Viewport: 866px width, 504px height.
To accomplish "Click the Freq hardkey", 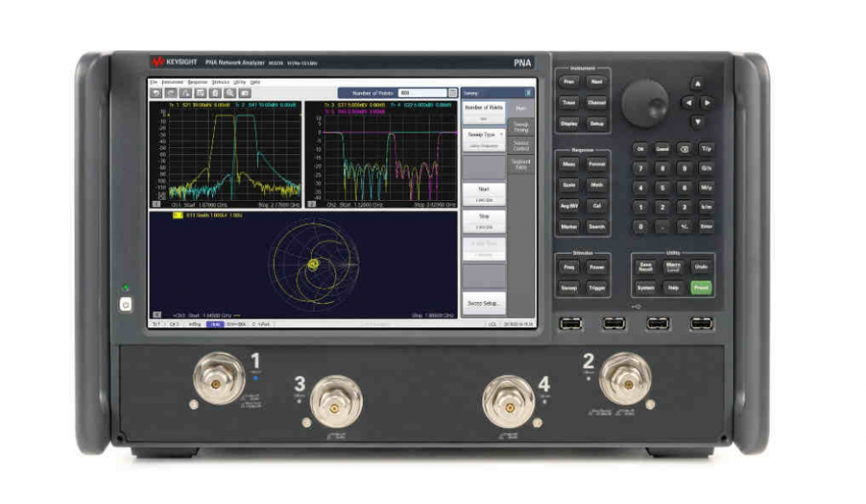I will (x=569, y=268).
